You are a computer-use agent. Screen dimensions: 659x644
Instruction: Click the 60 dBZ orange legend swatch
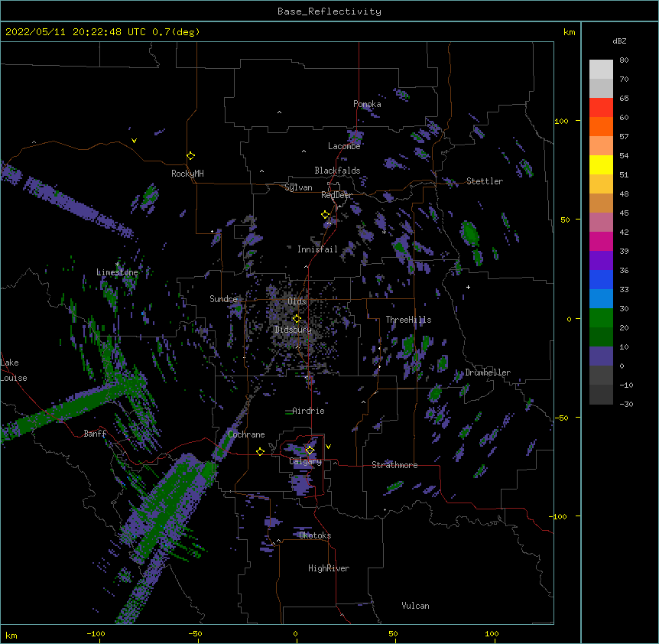click(601, 126)
